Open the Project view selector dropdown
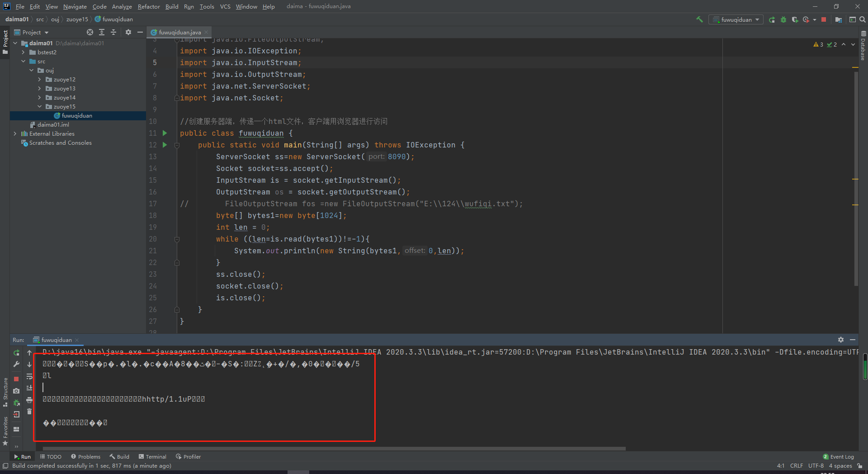The image size is (868, 474). (31, 32)
